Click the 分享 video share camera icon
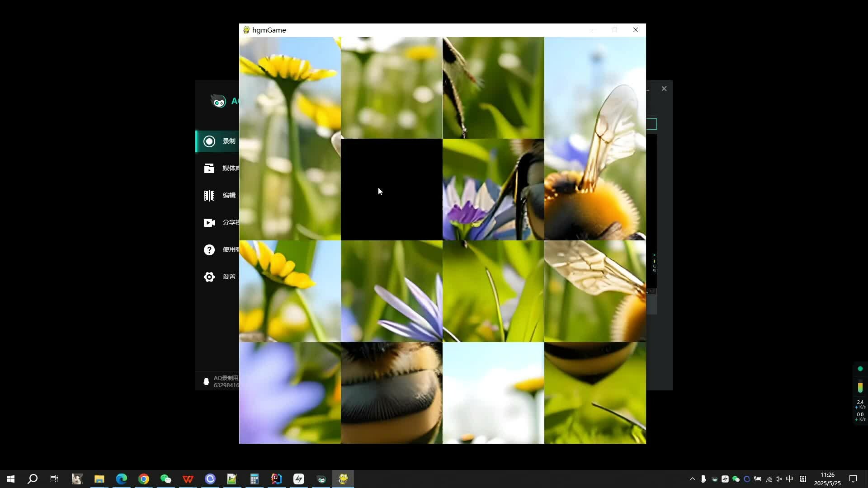 (x=209, y=223)
